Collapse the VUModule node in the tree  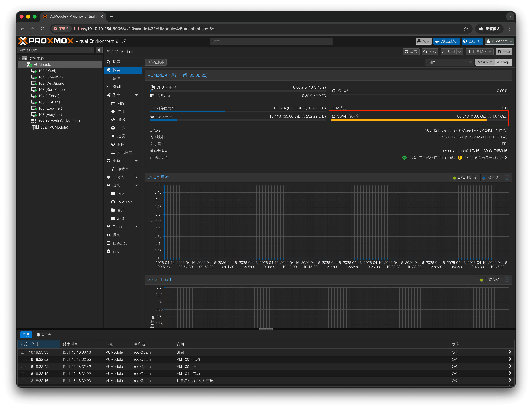pos(25,65)
